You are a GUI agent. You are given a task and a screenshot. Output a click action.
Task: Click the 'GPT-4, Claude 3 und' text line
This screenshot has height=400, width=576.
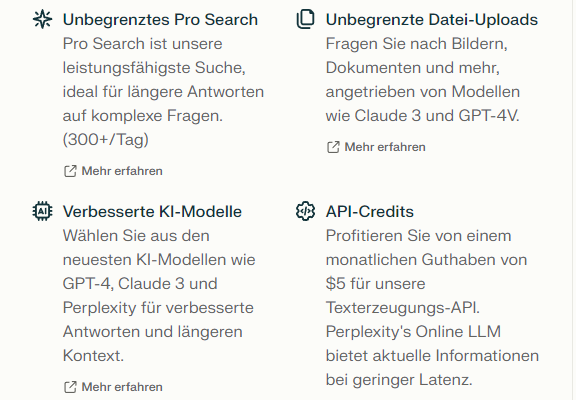click(140, 284)
